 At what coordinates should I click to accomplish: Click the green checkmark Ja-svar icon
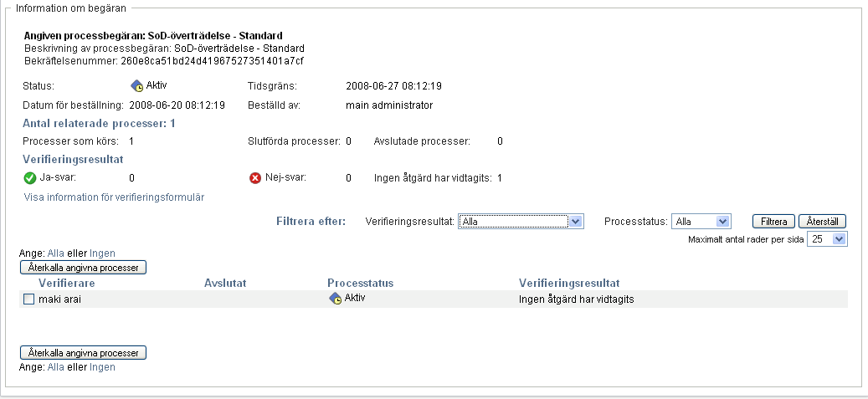[30, 177]
